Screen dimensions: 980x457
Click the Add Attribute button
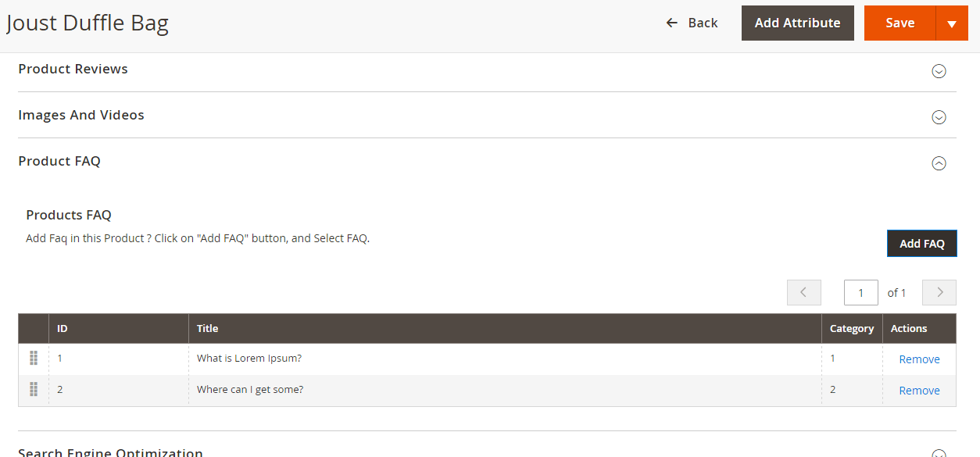click(x=797, y=23)
